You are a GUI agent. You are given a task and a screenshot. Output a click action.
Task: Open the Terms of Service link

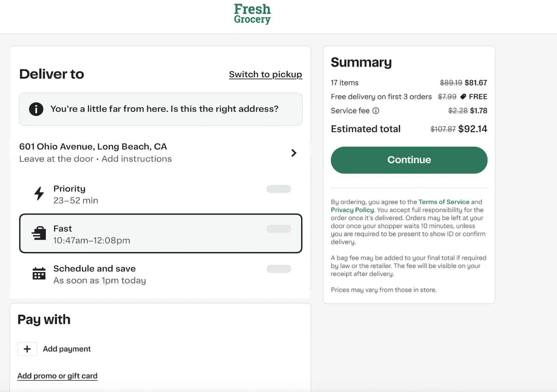click(x=444, y=202)
